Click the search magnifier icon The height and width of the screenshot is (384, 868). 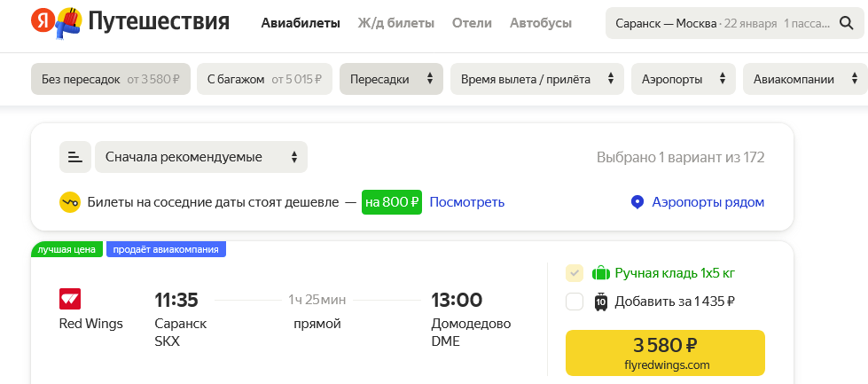click(x=846, y=23)
